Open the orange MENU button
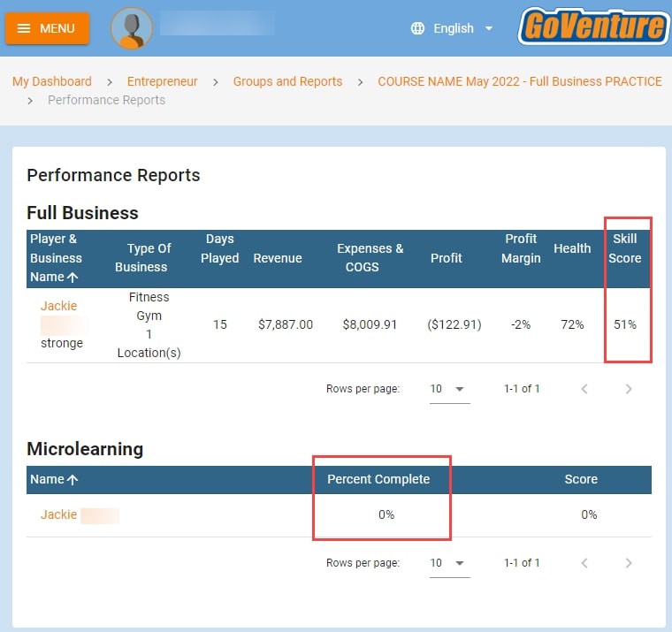This screenshot has width=672, height=632. point(47,28)
